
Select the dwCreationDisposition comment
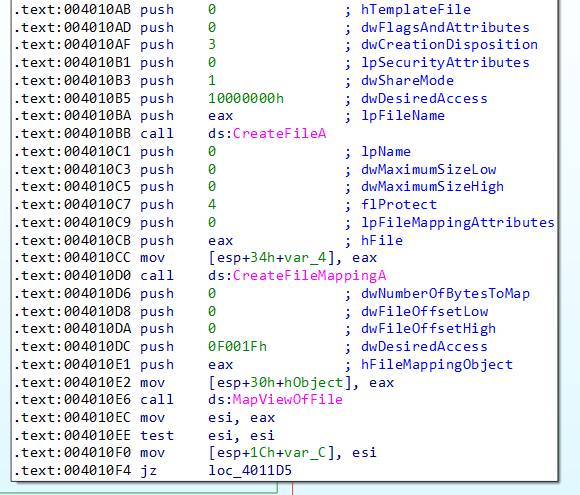tap(449, 45)
